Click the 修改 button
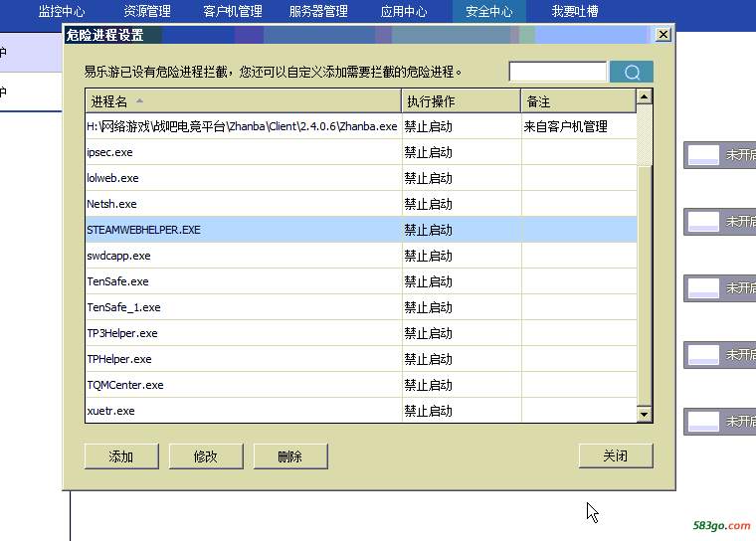 point(206,456)
